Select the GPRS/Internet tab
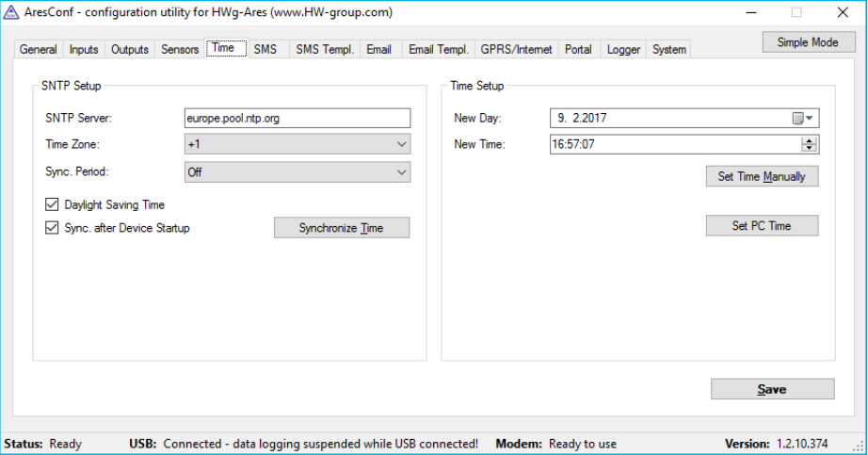The height and width of the screenshot is (455, 868). click(516, 50)
